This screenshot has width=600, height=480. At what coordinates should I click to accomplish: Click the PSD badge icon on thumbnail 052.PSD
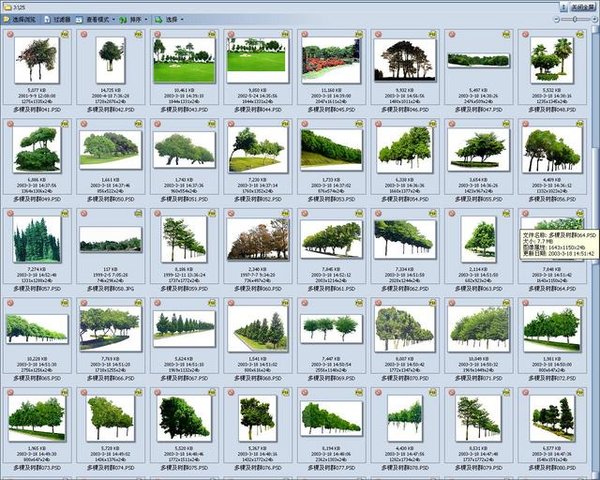coord(285,124)
